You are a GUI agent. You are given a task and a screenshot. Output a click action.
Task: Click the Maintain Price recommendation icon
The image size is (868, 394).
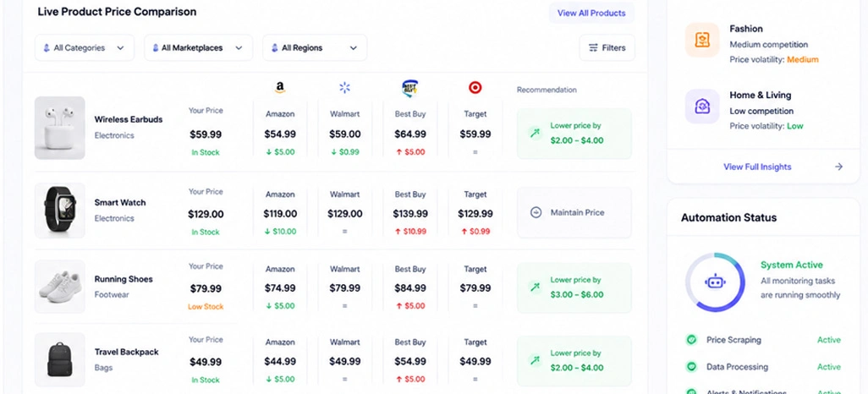(536, 212)
